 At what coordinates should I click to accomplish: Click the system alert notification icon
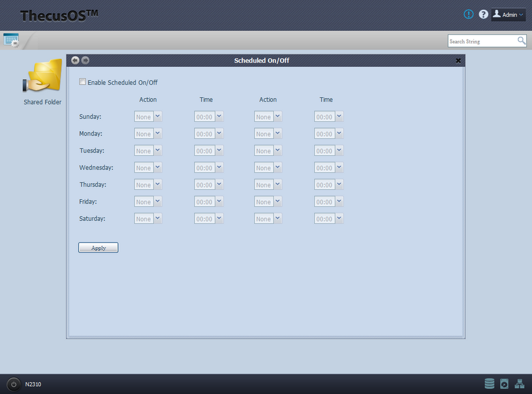[468, 14]
